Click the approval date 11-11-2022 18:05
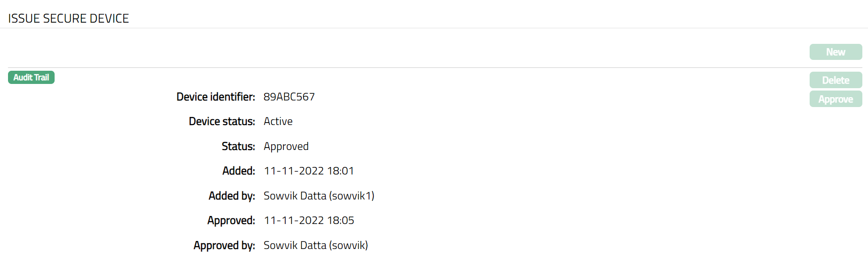Viewport: 868px width, 257px height. (x=309, y=220)
